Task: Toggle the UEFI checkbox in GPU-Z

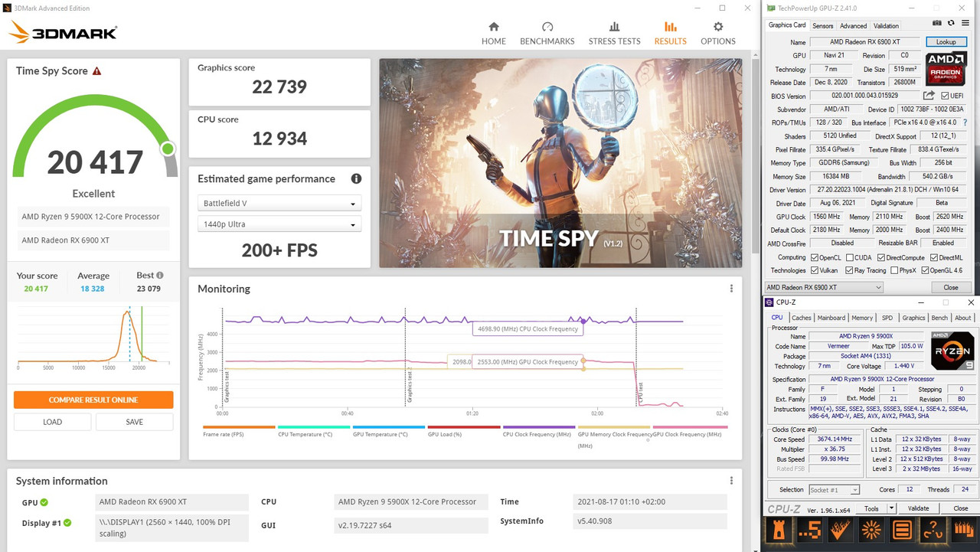Action: click(x=945, y=96)
